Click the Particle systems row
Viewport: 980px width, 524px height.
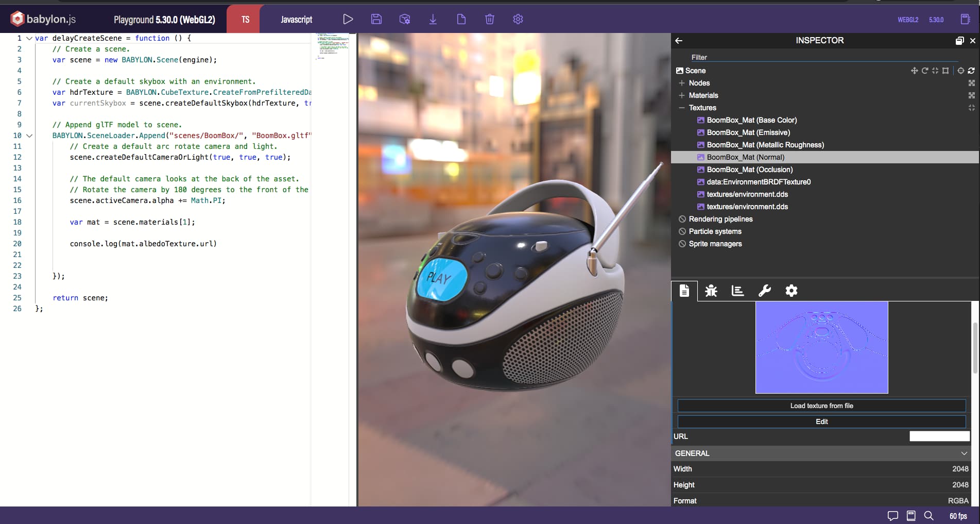(715, 231)
